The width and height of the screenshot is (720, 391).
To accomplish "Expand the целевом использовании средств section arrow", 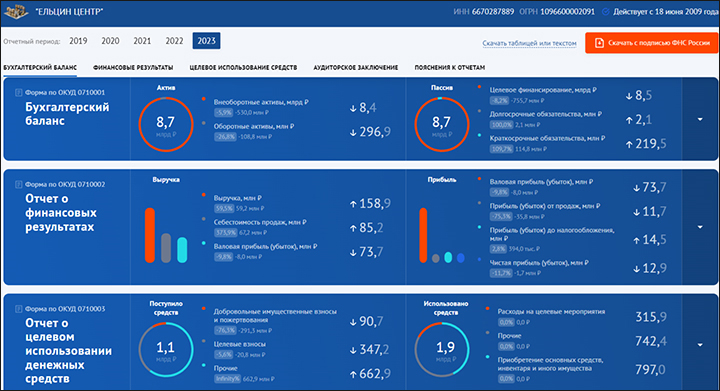I will 700,345.
